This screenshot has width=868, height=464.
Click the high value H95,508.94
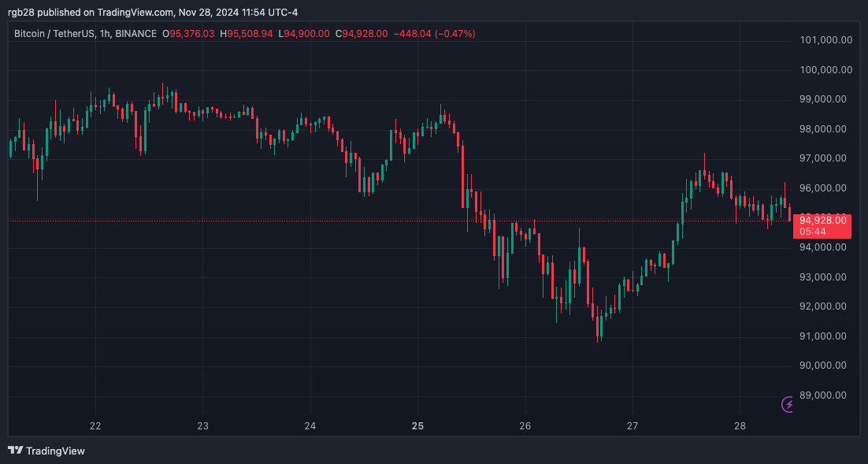pos(247,34)
